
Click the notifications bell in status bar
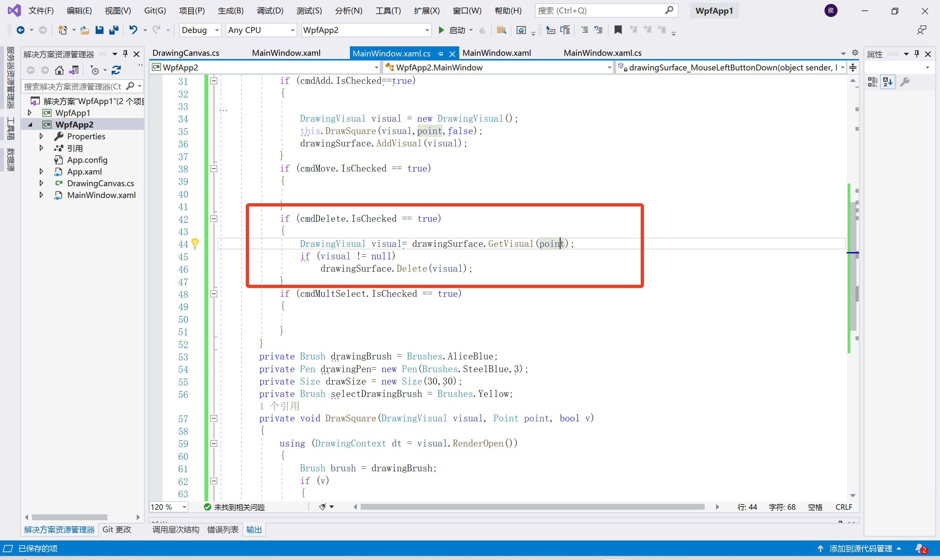coord(919,548)
